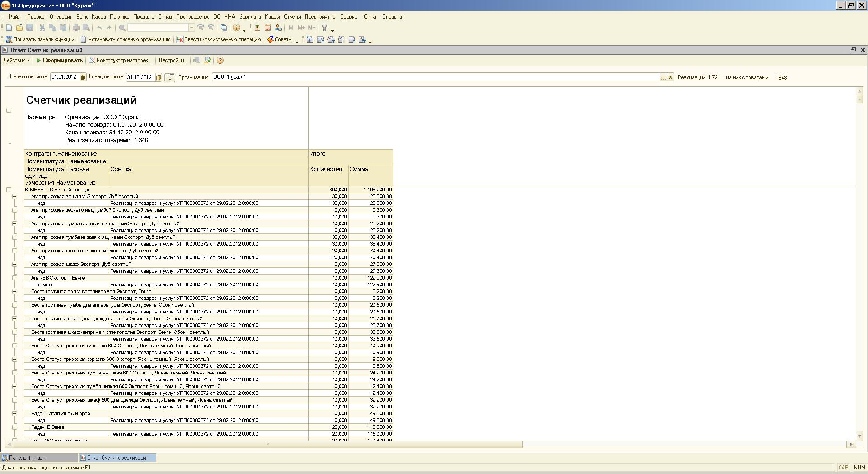Open the calculator icon
Screen dimensions: 868x474
click(257, 28)
